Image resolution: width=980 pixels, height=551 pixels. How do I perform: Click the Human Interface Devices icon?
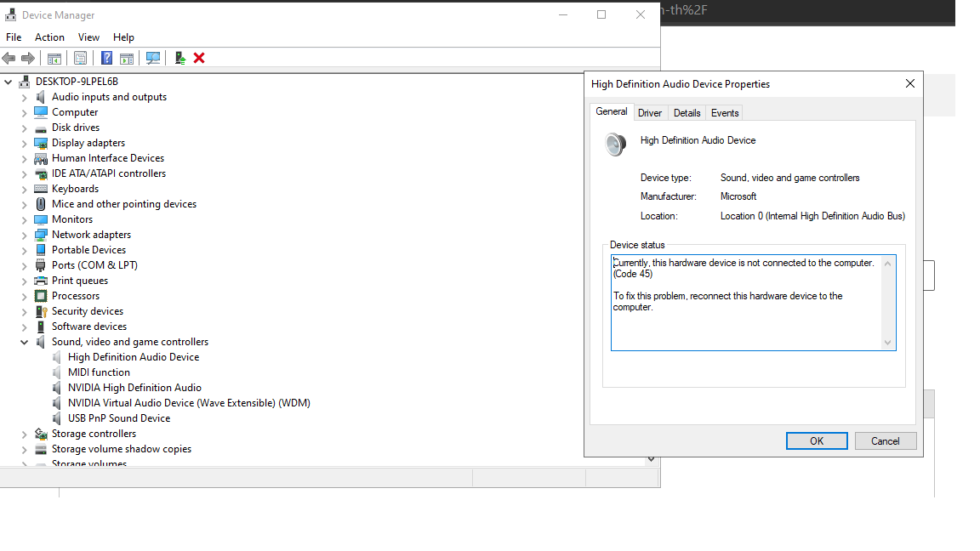(x=41, y=159)
